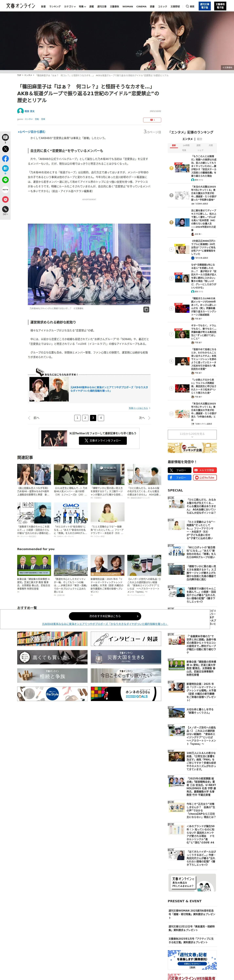Share on Facebook from the share sidebar

tap(5, 159)
